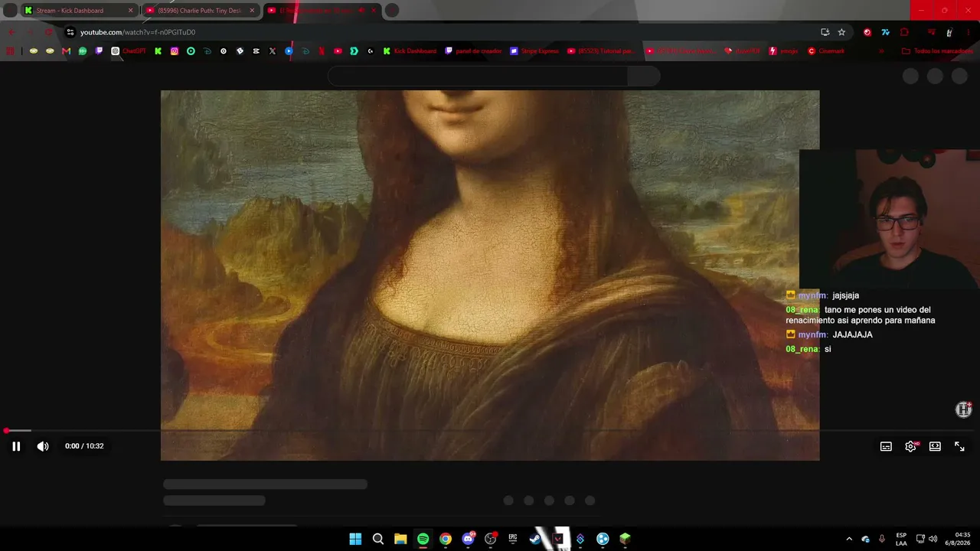Bookmark this page with the star
Viewport: 980px width, 551px height.
[841, 32]
